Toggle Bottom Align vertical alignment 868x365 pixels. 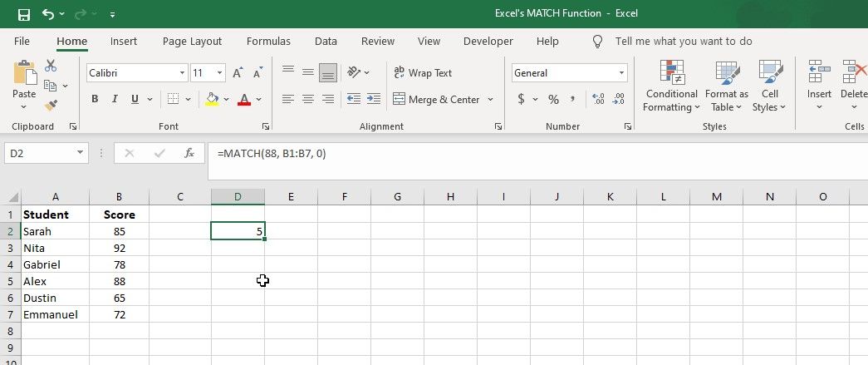[328, 72]
